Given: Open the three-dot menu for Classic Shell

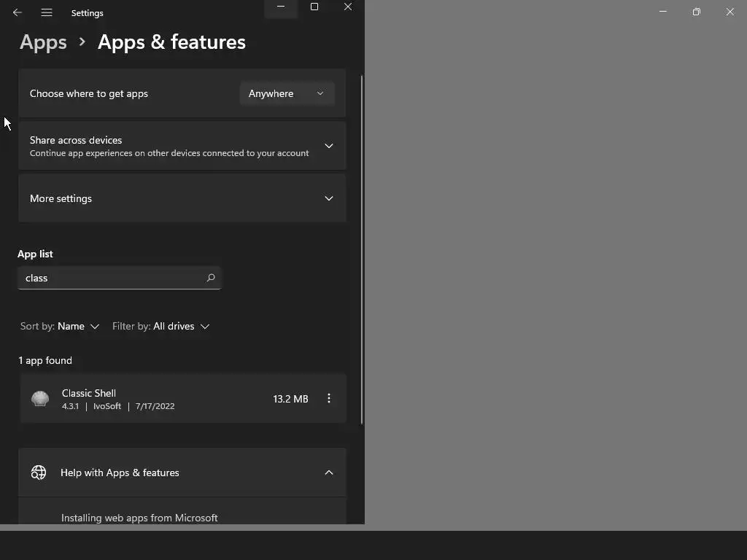Looking at the screenshot, I should 329,399.
